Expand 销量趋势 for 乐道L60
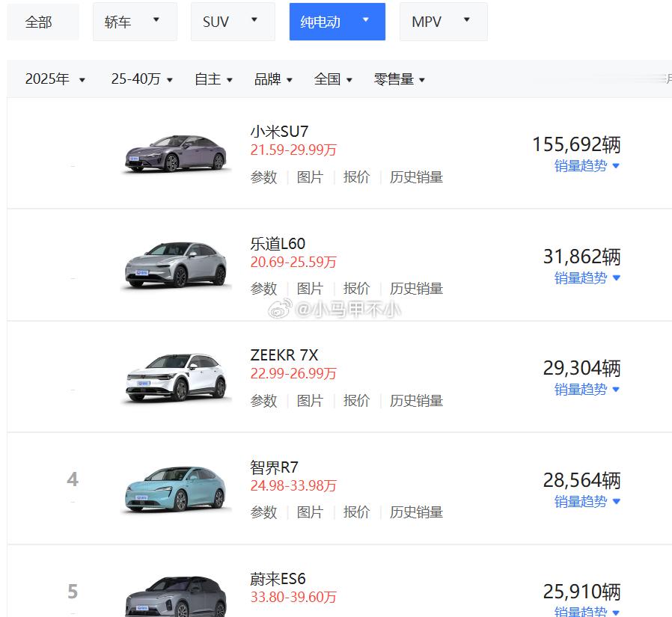The width and height of the screenshot is (672, 617). 587,278
